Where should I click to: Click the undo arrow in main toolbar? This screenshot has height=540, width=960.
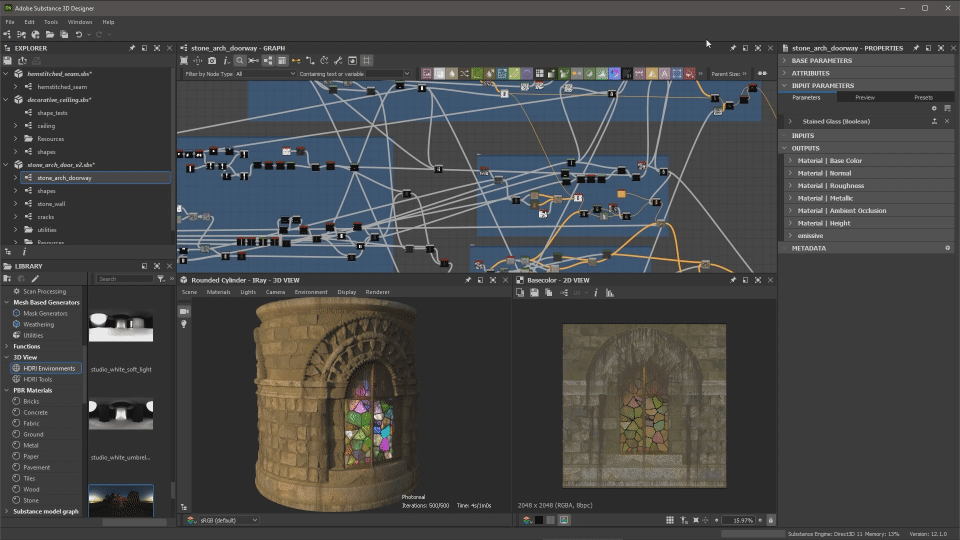79,35
